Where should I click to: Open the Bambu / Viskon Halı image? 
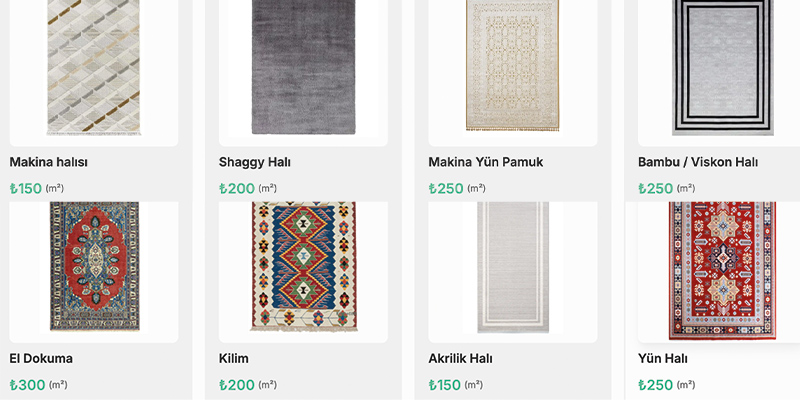(722, 68)
